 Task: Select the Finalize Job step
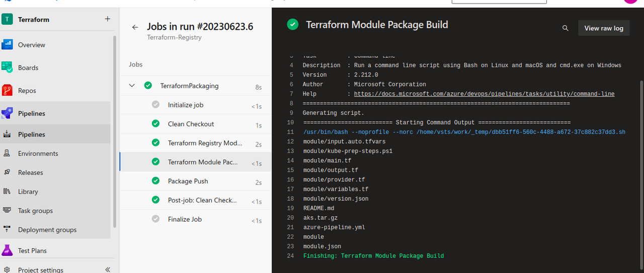coord(195,219)
